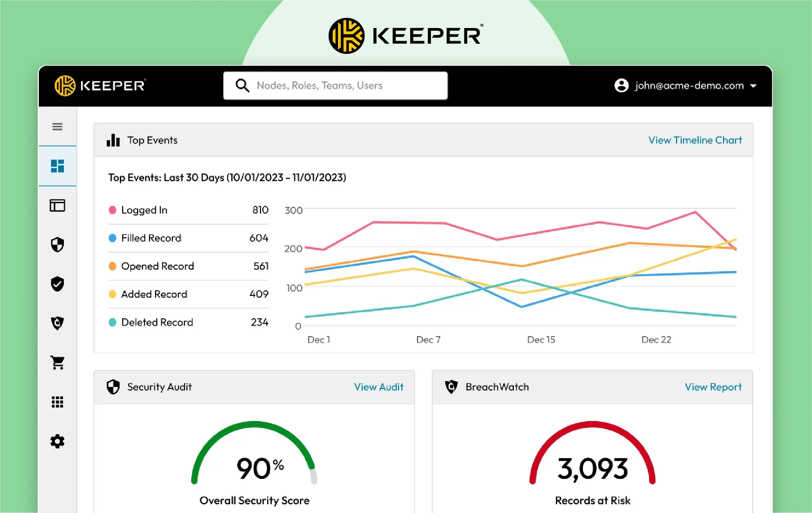Click the 200 y-axis label

(293, 249)
